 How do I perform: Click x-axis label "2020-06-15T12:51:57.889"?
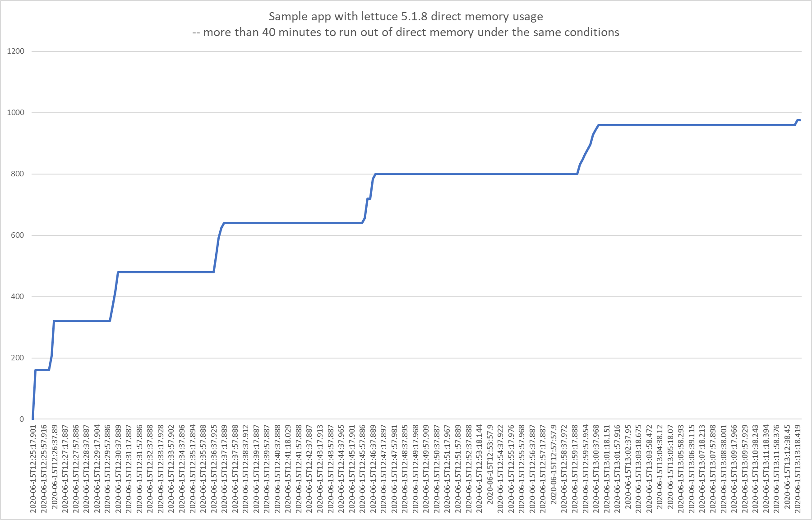tap(458, 469)
